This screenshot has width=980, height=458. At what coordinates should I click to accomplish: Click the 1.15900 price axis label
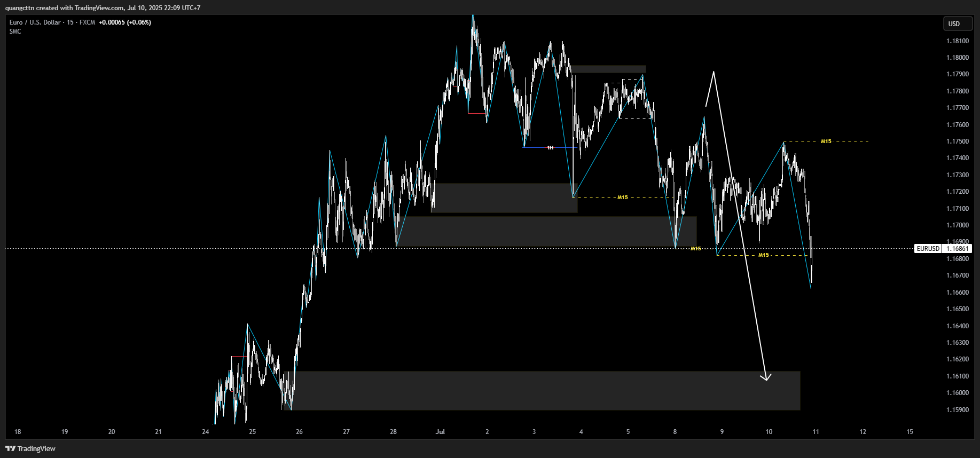pyautogui.click(x=958, y=410)
